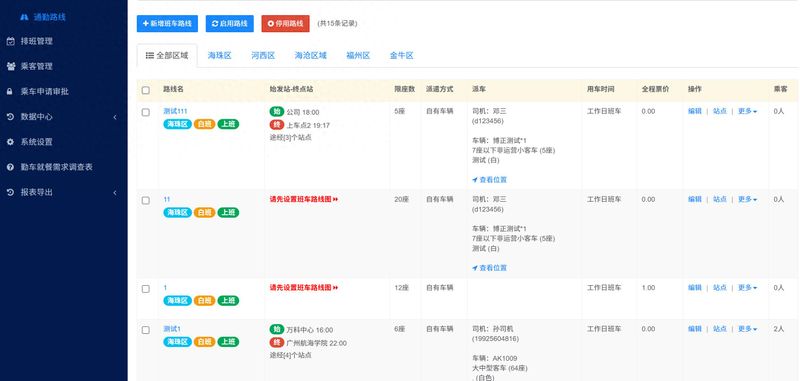Image resolution: width=800 pixels, height=381 pixels.
Task: Click 自班 tag in 测试111 row
Action: pyautogui.click(x=204, y=124)
